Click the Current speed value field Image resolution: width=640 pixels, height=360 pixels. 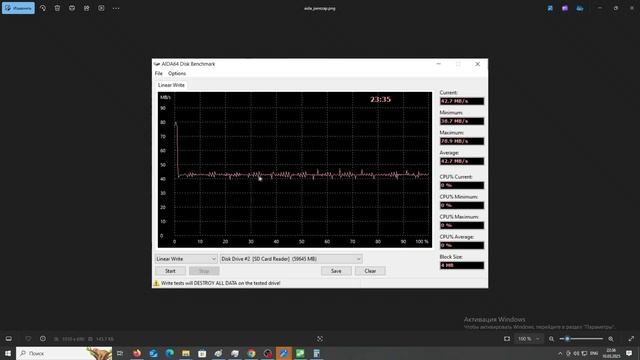point(462,101)
